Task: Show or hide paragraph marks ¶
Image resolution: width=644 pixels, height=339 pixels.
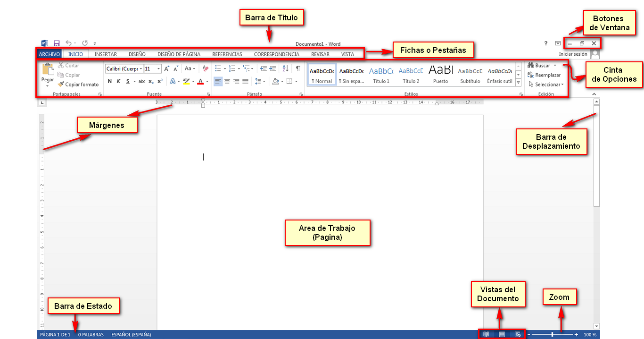Action: [x=298, y=68]
